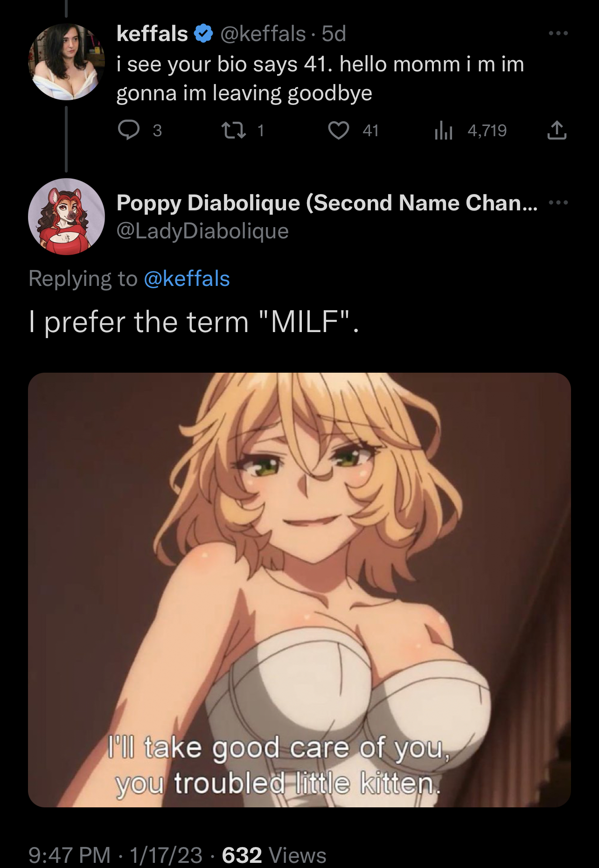Viewport: 599px width, 868px height.
Task: Retweet the keffals tweet
Action: click(x=233, y=130)
